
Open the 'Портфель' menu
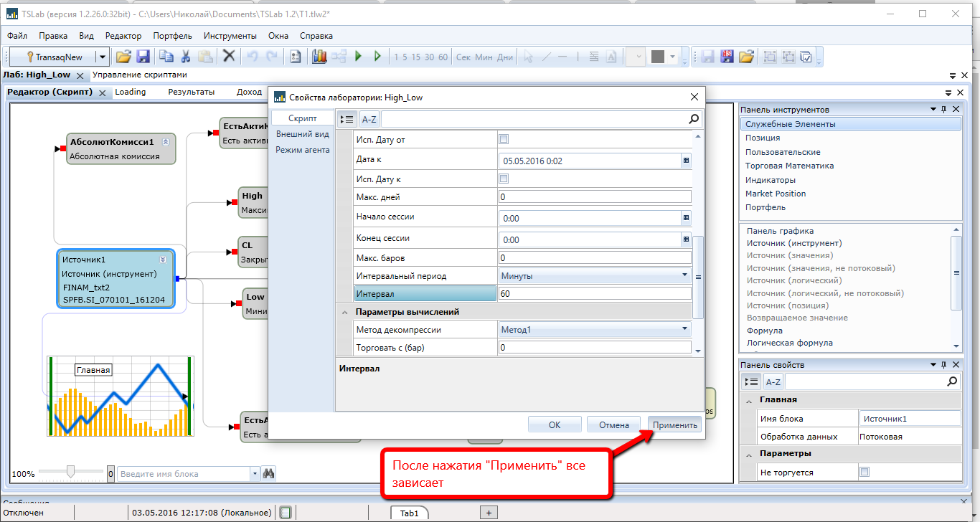172,36
